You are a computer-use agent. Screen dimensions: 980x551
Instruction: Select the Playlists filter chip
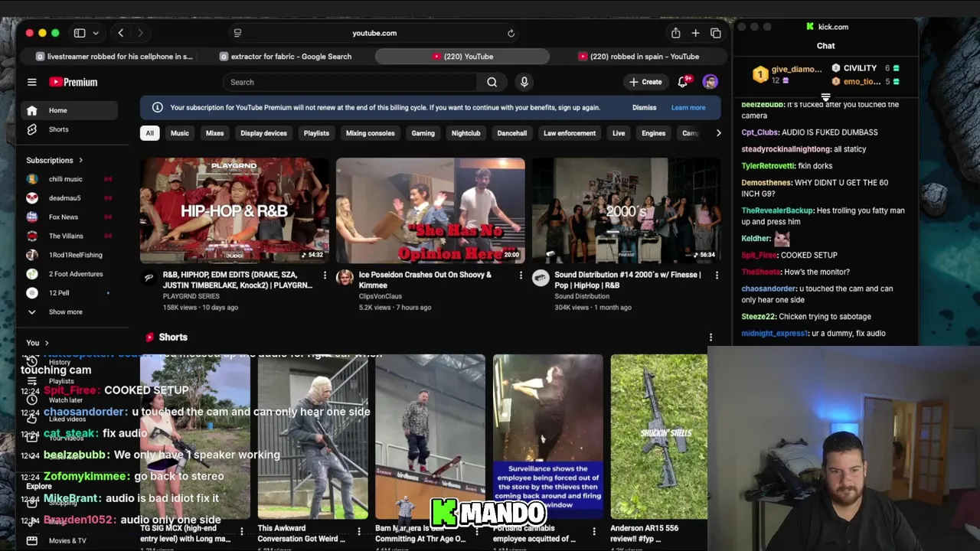tap(316, 133)
